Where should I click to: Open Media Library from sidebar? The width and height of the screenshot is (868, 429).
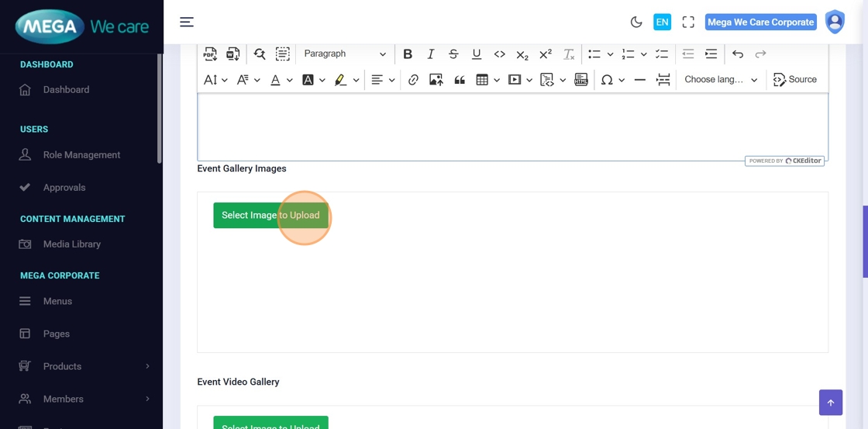pos(72,244)
